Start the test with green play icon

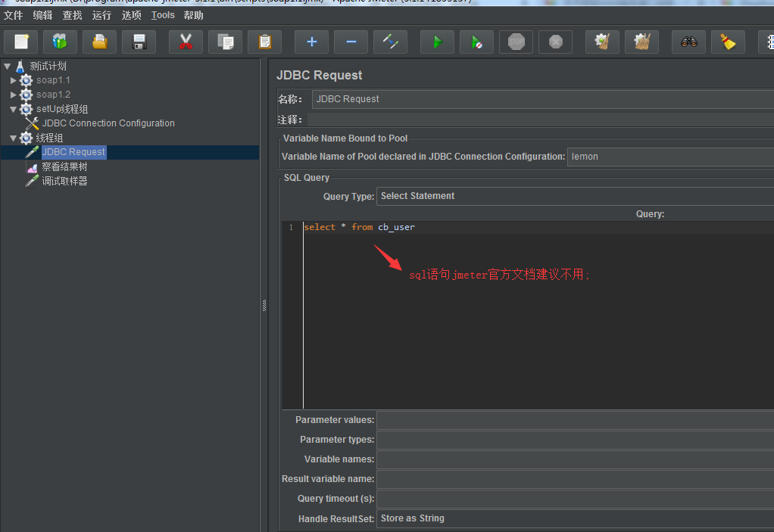pyautogui.click(x=437, y=42)
